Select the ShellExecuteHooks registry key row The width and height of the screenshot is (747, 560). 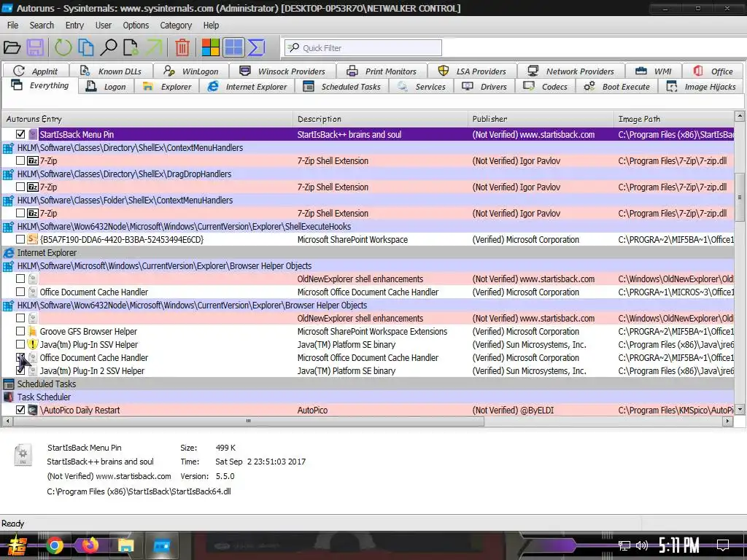(368, 226)
